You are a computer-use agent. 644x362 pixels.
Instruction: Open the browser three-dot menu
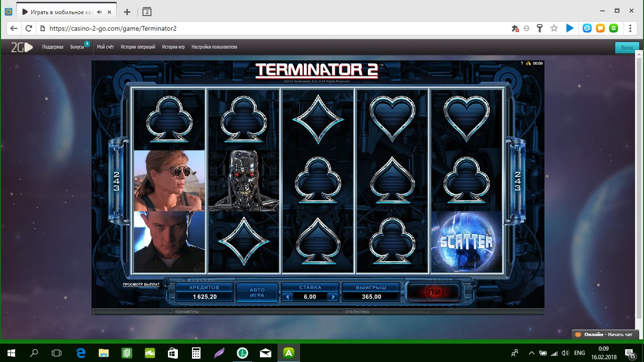[x=630, y=28]
